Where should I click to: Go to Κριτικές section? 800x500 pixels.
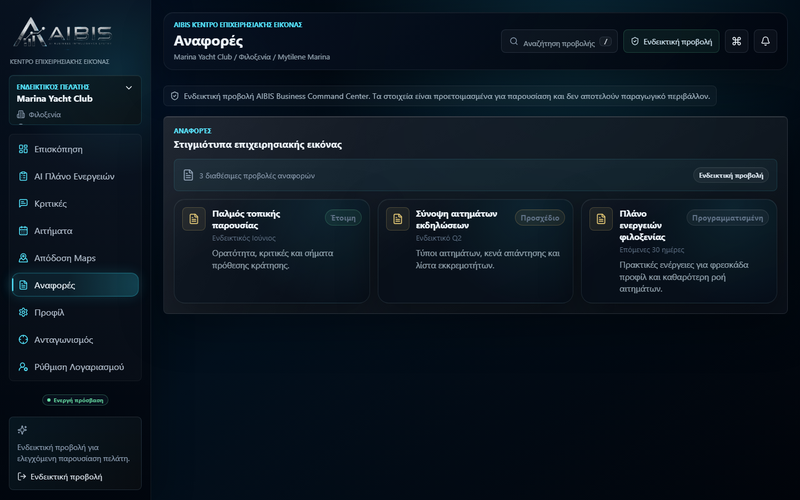75,204
